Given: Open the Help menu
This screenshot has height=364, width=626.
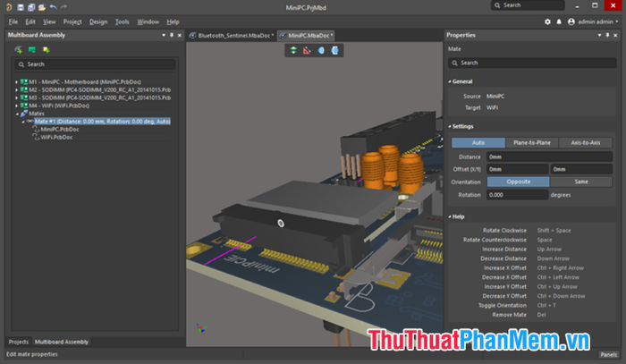Looking at the screenshot, I should (173, 21).
